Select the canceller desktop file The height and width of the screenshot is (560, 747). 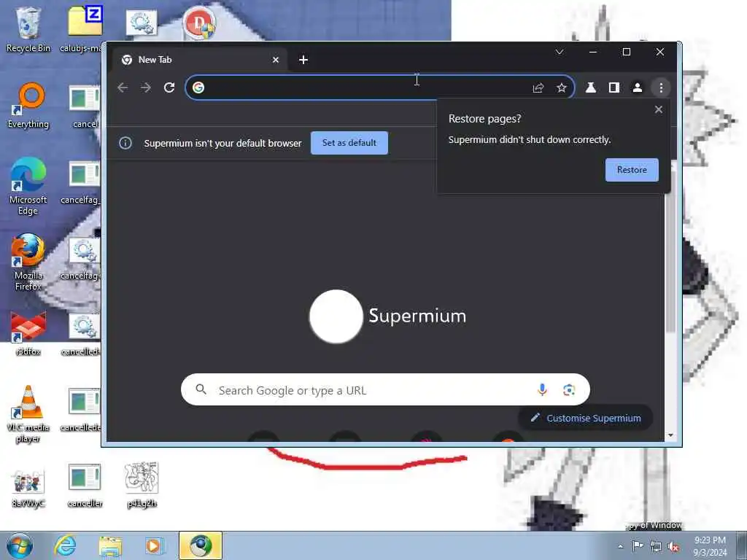click(85, 485)
